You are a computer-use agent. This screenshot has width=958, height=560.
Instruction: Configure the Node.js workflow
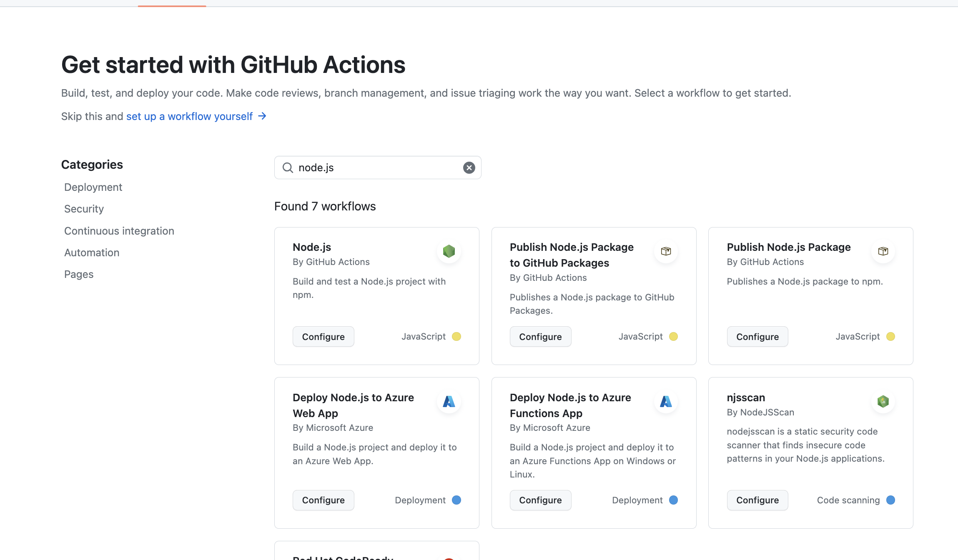(x=324, y=337)
